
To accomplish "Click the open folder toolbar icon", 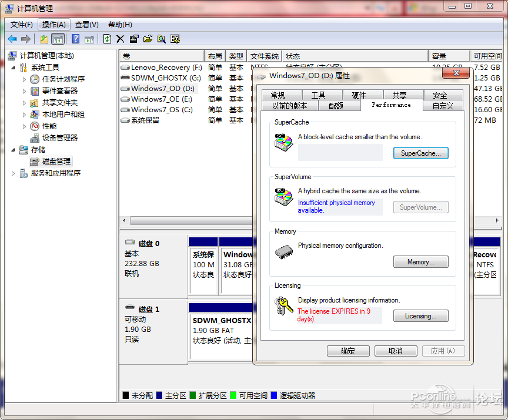I will (x=148, y=39).
